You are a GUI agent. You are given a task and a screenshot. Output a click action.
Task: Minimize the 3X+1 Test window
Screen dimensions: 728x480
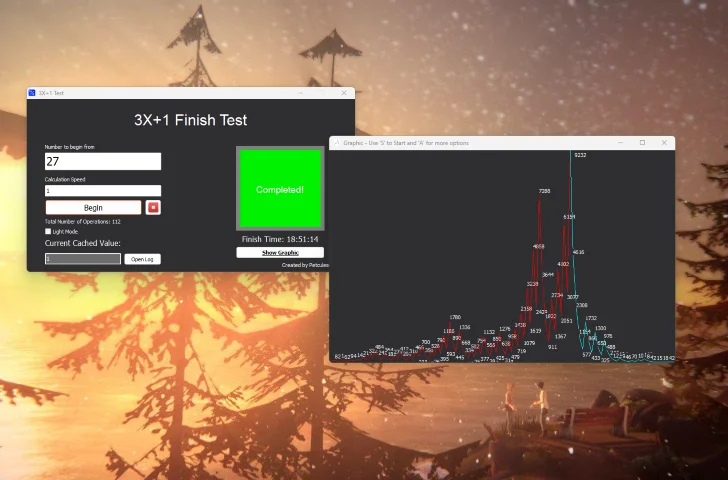click(299, 93)
